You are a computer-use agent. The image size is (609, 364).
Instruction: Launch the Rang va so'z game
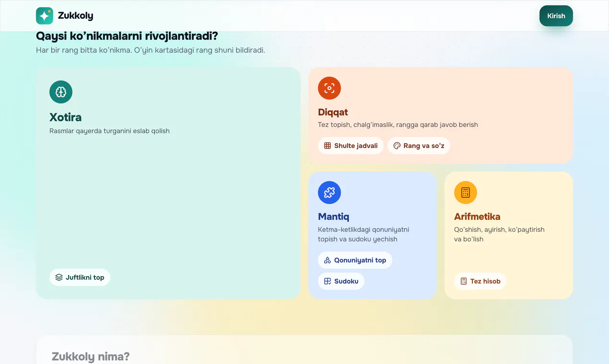click(x=419, y=146)
